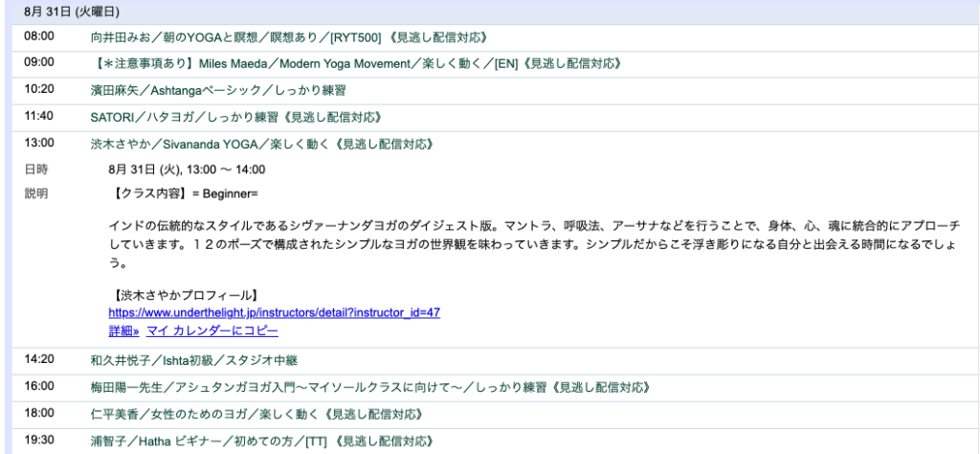Click the 11:40 time label
980x454 pixels.
[x=38, y=116]
